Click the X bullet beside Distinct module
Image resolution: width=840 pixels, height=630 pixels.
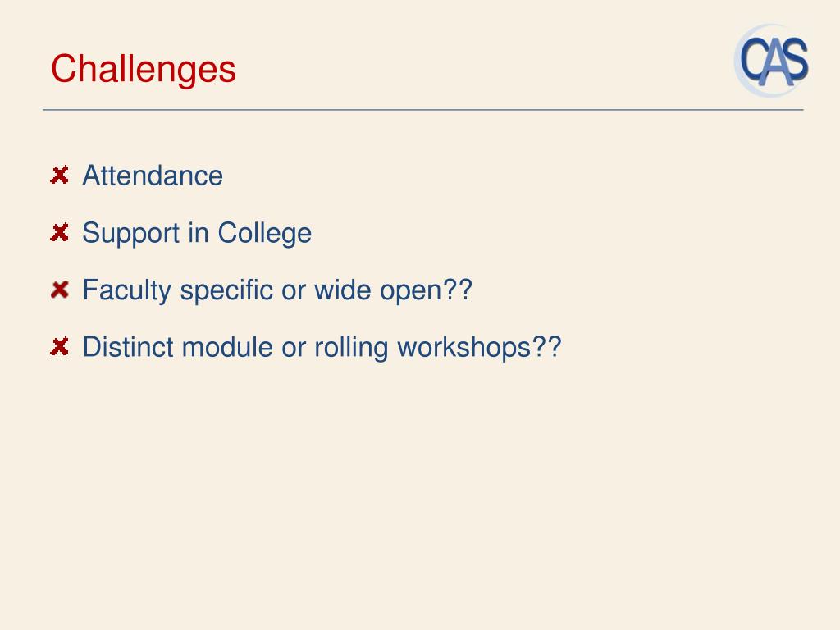[59, 347]
